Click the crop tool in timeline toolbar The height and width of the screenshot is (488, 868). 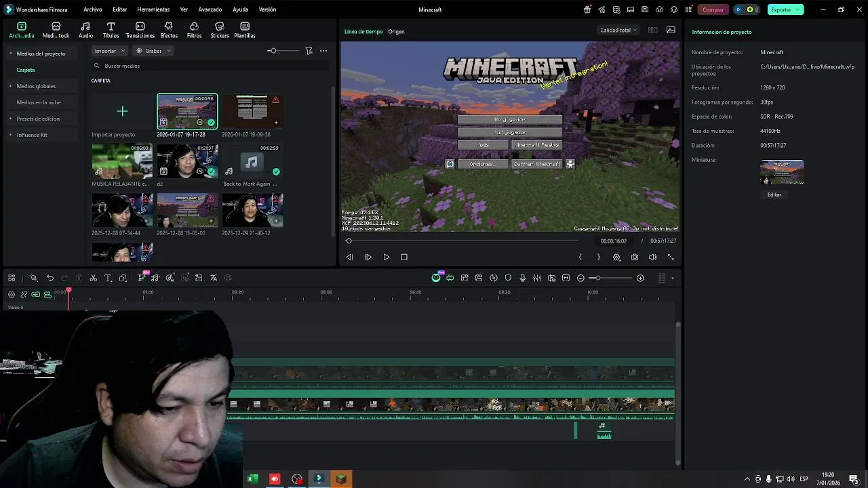point(123,278)
